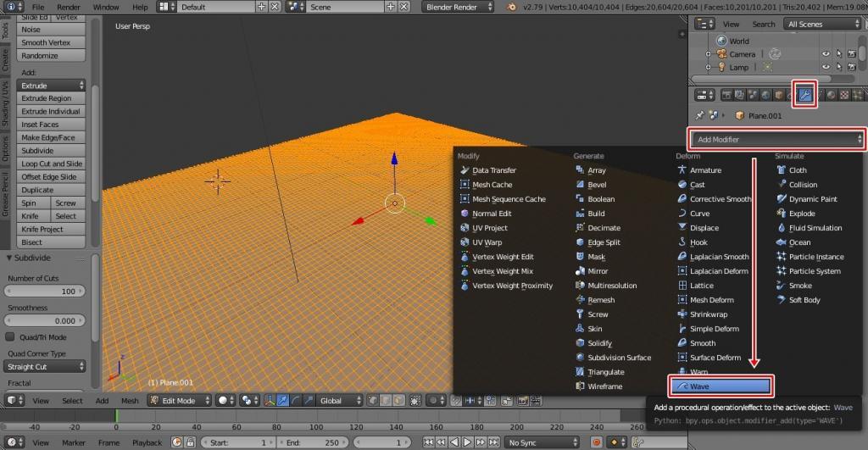Toggle Camera renderability icon in outliner
This screenshot has height=450, width=868.
(851, 53)
